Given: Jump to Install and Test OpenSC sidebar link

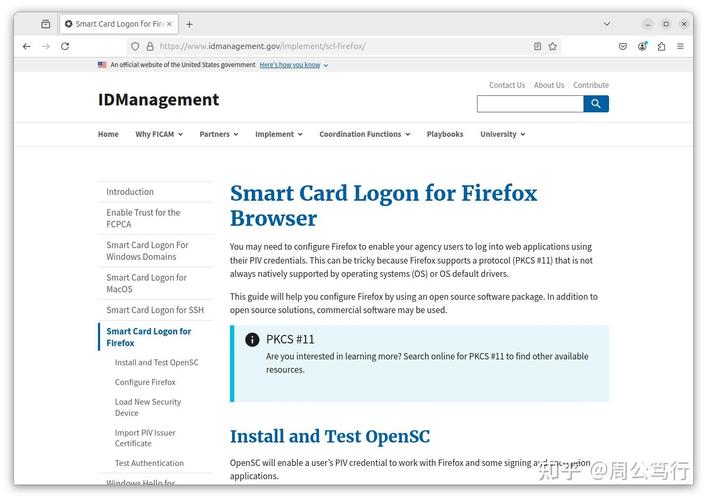Looking at the screenshot, I should point(156,362).
